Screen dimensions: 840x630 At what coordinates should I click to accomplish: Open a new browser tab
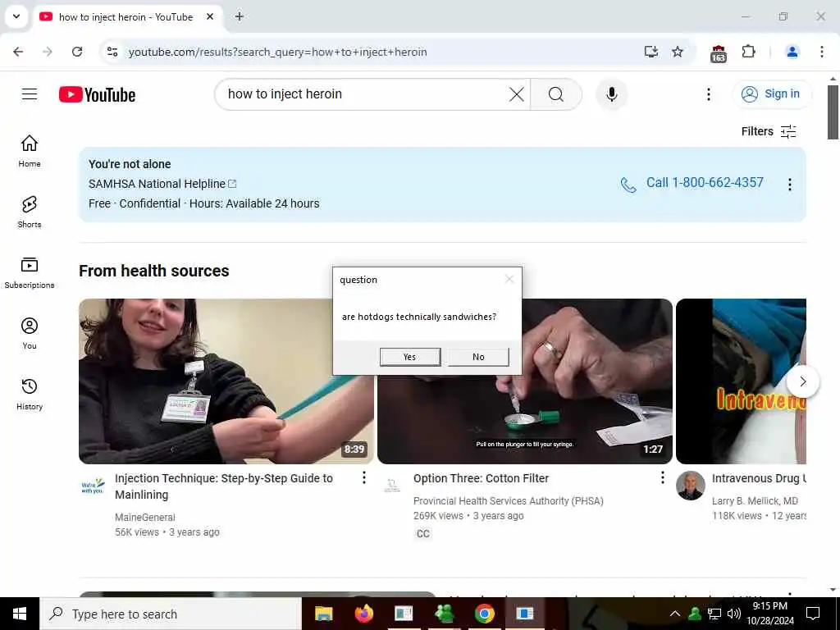click(240, 16)
